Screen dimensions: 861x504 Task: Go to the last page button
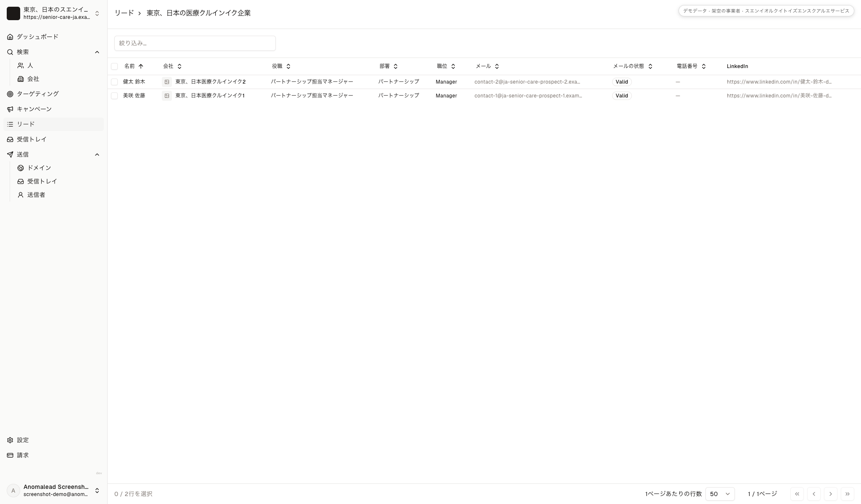pos(848,494)
